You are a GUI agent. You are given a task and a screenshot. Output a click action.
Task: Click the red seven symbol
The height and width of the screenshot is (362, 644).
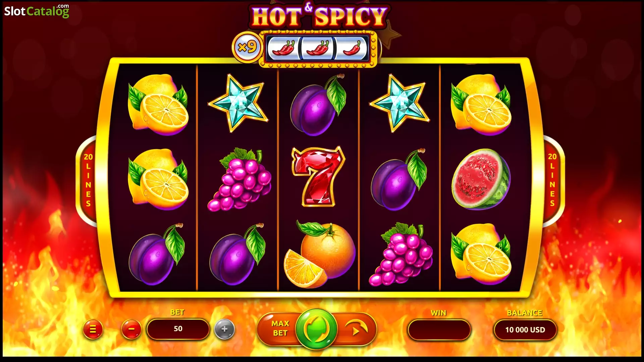[x=318, y=176]
